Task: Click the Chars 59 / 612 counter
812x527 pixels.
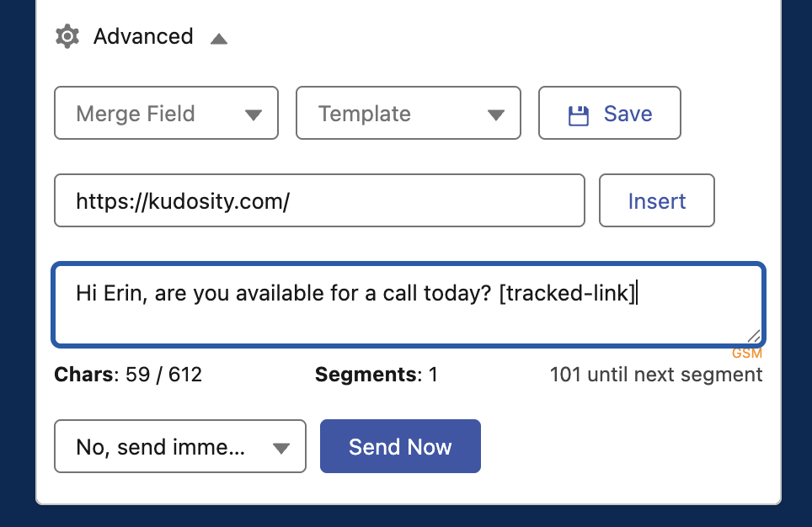Action: coord(128,375)
